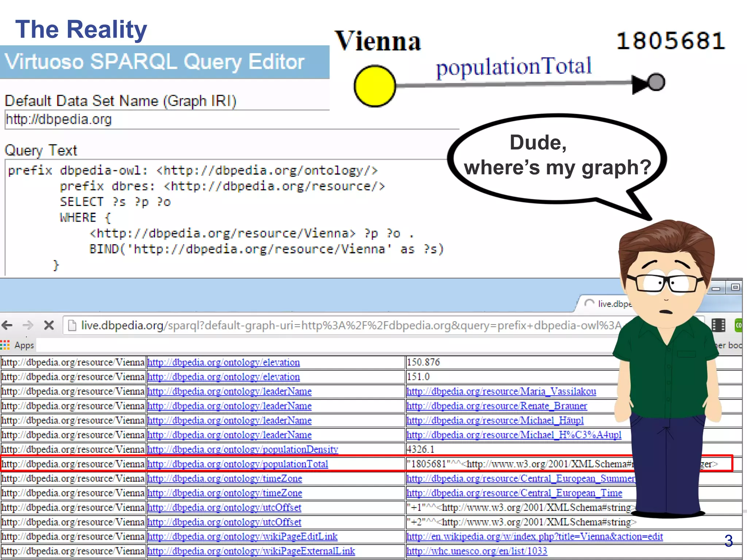This screenshot has height=560, width=747.
Task: Open the ontology/wikiPageEditLink link
Action: click(243, 537)
